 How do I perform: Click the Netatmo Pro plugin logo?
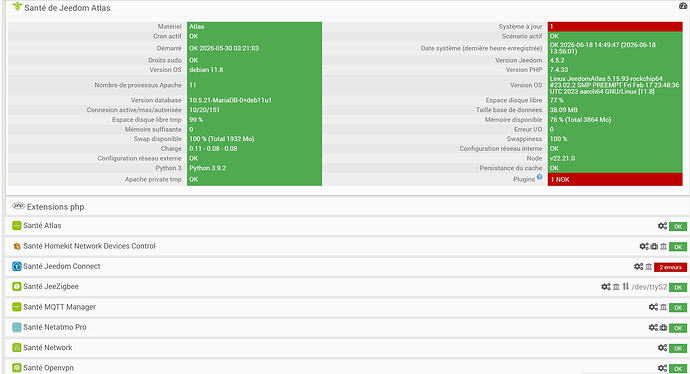17,327
